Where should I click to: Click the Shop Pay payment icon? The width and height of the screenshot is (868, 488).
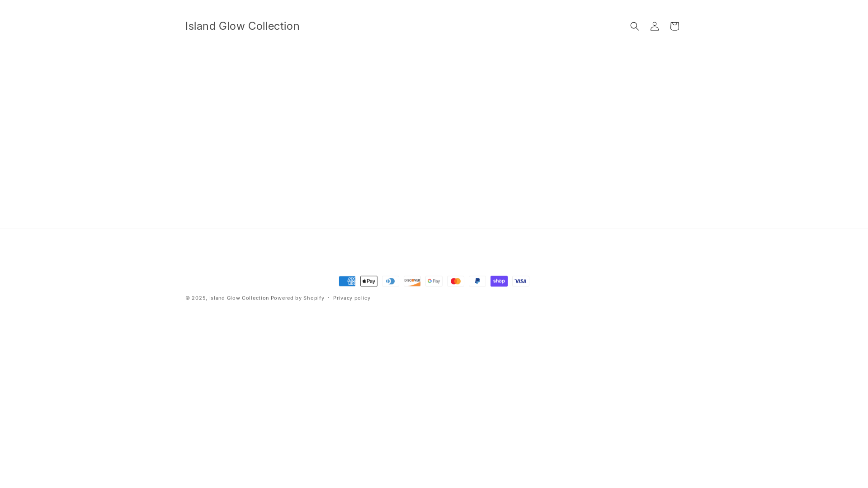[x=499, y=281]
